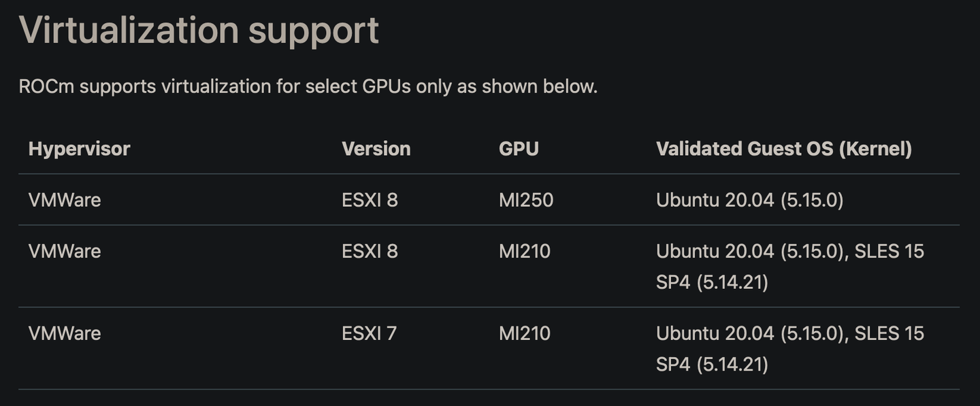Select the MI210 cell in the ESXI 7 row
This screenshot has height=406, width=980.
tap(524, 333)
